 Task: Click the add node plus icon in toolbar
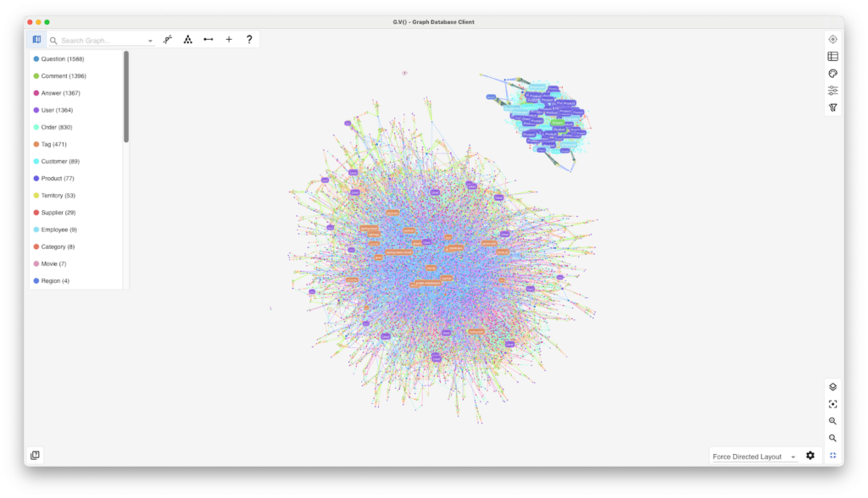click(x=228, y=39)
